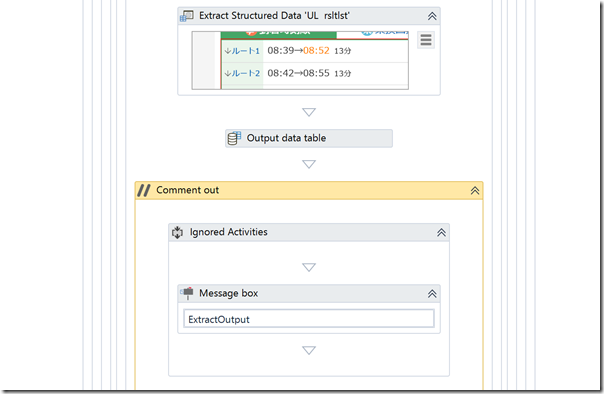This screenshot has width=604, height=394.
Task: Click the ルート2 row in the screenshot
Action: [315, 74]
